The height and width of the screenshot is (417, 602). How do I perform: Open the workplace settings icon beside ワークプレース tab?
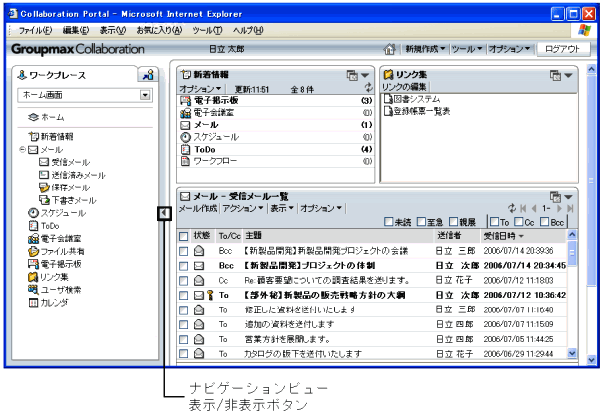point(146,75)
